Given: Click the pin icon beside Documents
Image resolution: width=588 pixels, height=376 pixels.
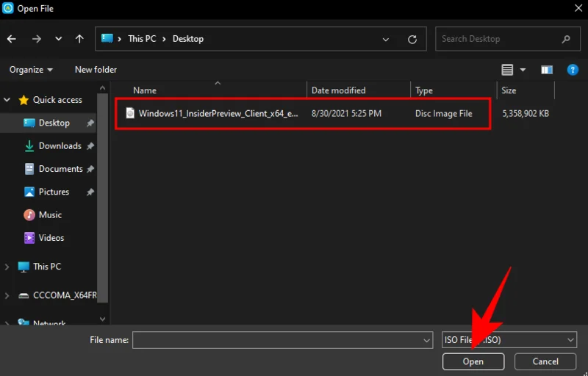Looking at the screenshot, I should point(90,170).
